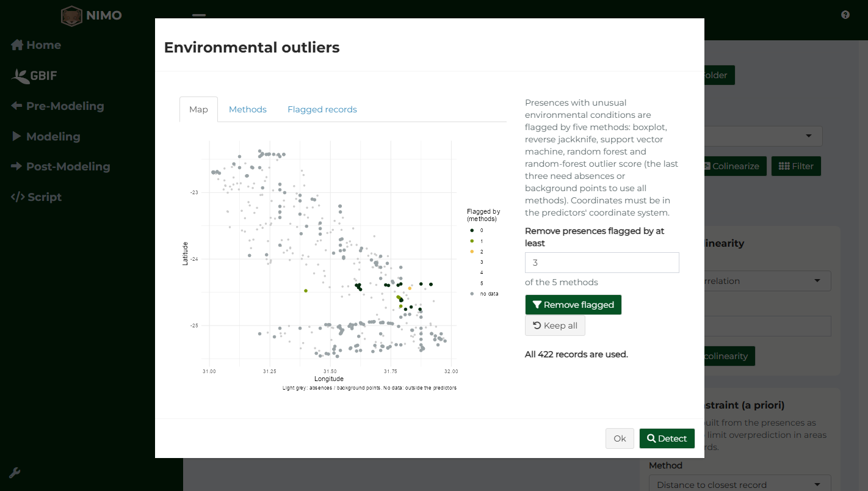The width and height of the screenshot is (868, 491).
Task: Open the Distance to closest record dropdown
Action: click(x=740, y=485)
